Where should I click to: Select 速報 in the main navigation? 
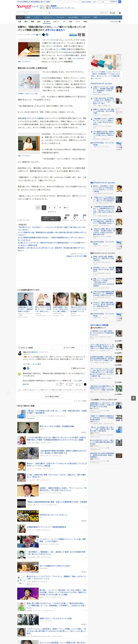[x=28, y=17]
